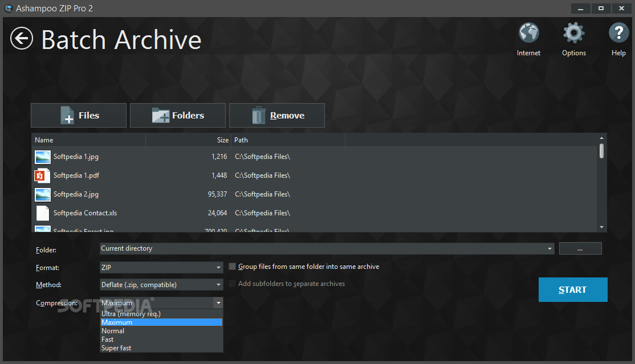
Task: Click the Ashampoo app icon in title bar
Action: click(x=9, y=8)
